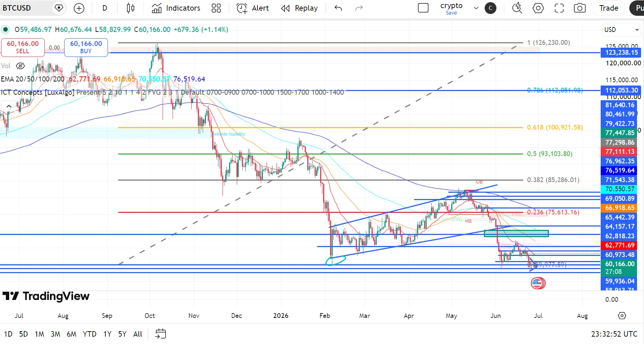Click the orange 66,918.65 EMA price label
Screen dimensions: 644x344
pos(619,208)
